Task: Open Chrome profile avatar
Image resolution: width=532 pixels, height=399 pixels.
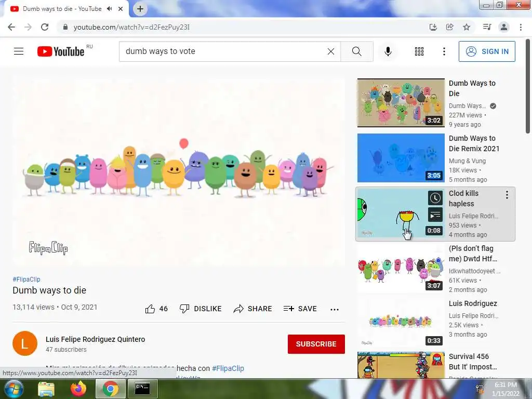Action: coord(504,27)
